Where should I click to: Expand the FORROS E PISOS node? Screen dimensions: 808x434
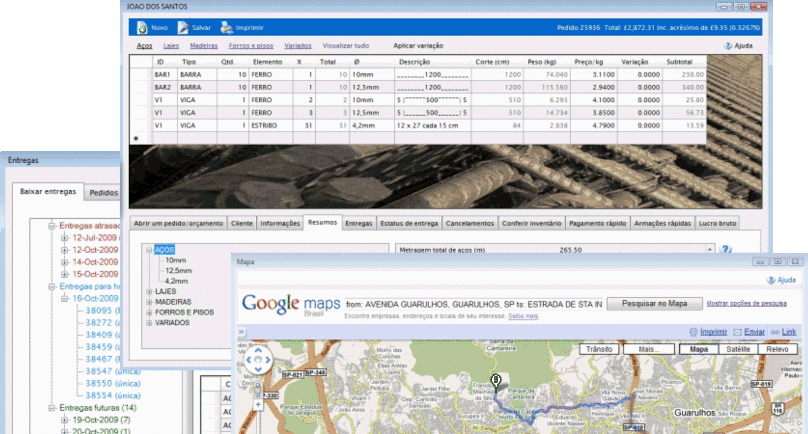149,312
